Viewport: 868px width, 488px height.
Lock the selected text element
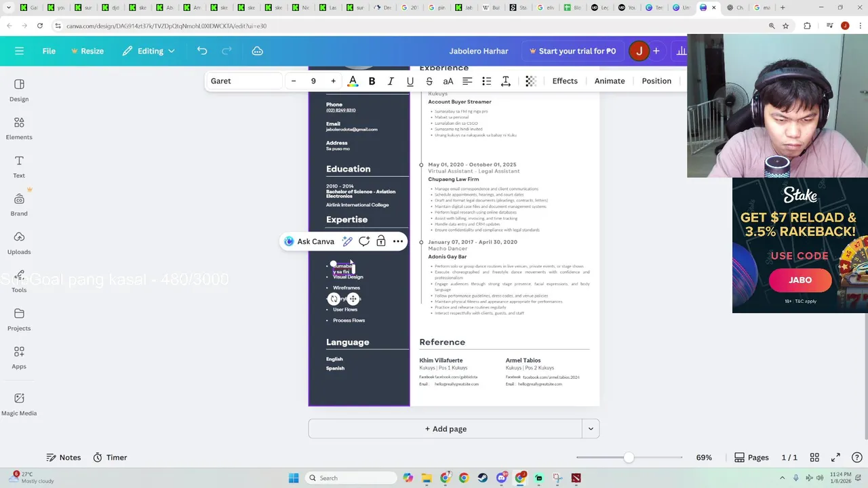[x=381, y=241]
